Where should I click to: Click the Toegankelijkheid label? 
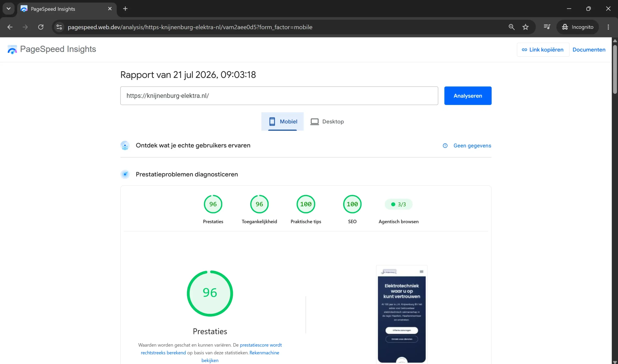coord(259,222)
